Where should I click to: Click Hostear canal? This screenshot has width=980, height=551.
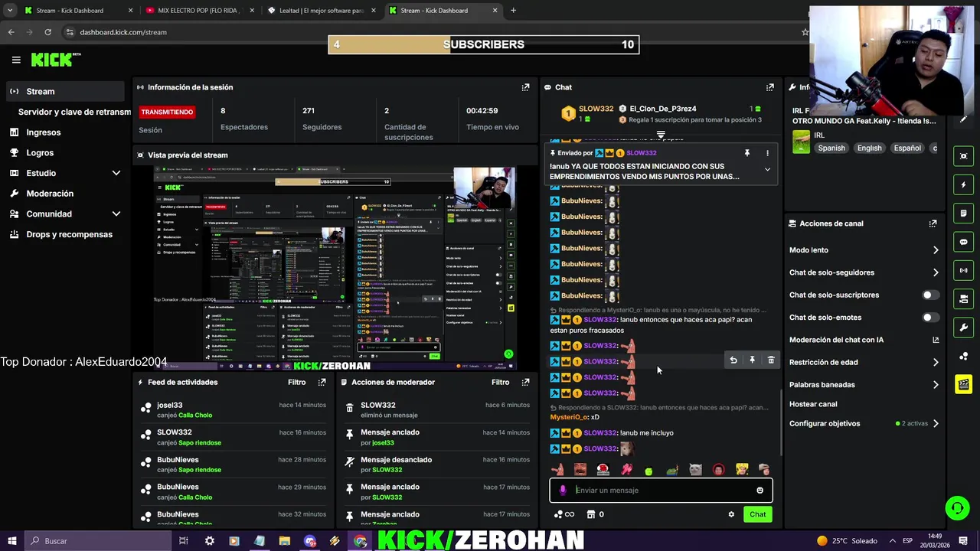tap(813, 404)
